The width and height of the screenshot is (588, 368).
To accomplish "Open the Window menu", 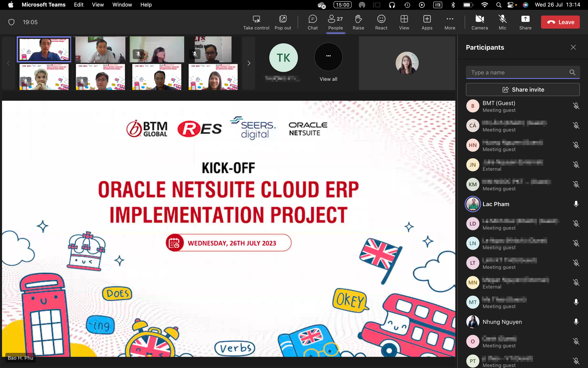I will point(122,5).
